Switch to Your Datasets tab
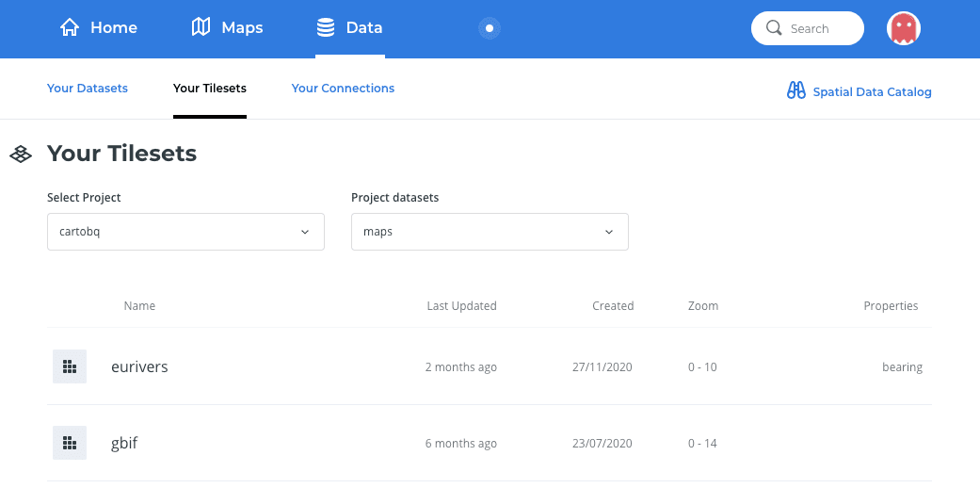The width and height of the screenshot is (980, 488). pyautogui.click(x=88, y=89)
